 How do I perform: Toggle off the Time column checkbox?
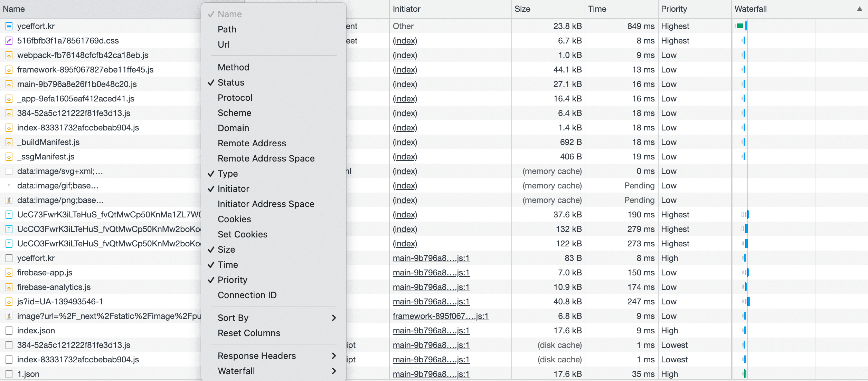(x=228, y=265)
